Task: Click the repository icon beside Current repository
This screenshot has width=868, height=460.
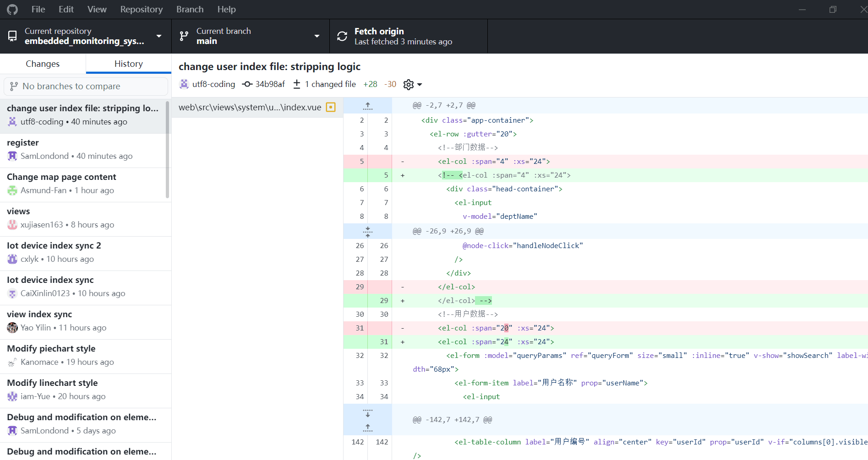Action: 12,36
